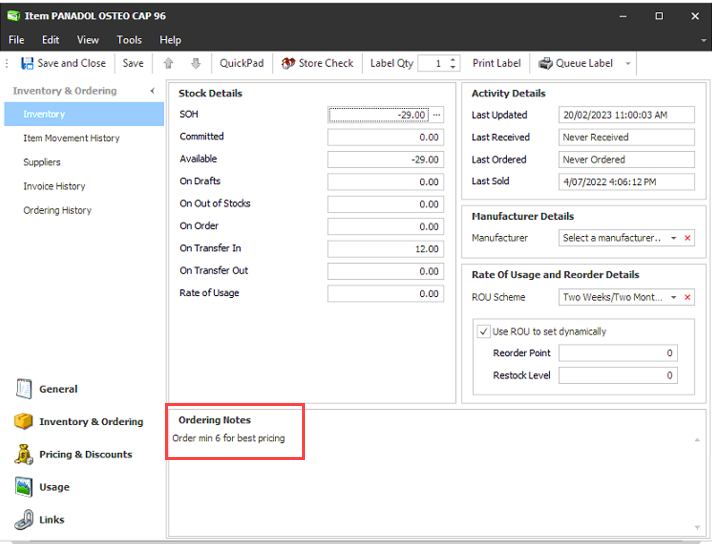Screen dimensions: 712x544
Task: Click the Store Check text button
Action: pyautogui.click(x=326, y=63)
